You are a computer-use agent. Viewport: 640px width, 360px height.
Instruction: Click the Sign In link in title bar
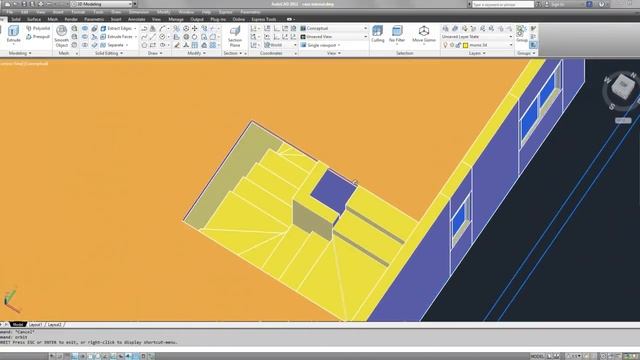(x=557, y=4)
